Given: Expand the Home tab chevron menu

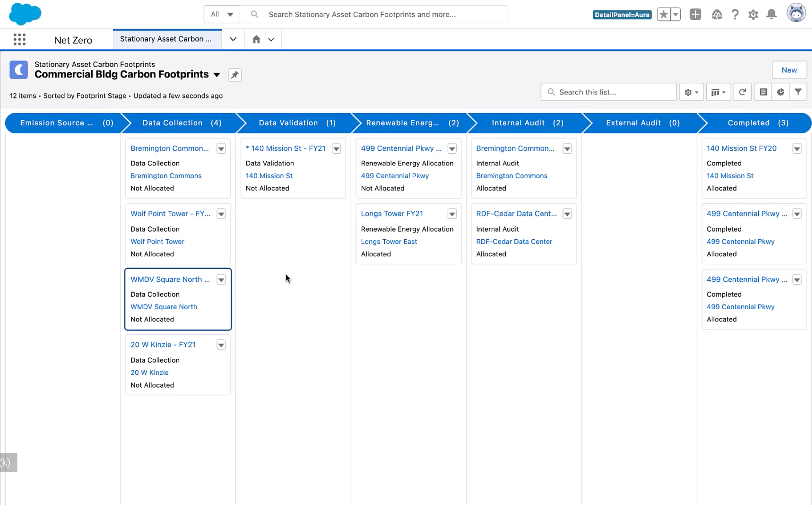Looking at the screenshot, I should click(271, 39).
